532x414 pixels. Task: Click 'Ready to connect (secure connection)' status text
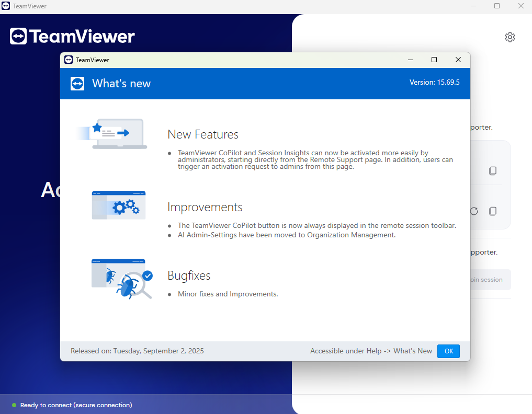pos(76,405)
